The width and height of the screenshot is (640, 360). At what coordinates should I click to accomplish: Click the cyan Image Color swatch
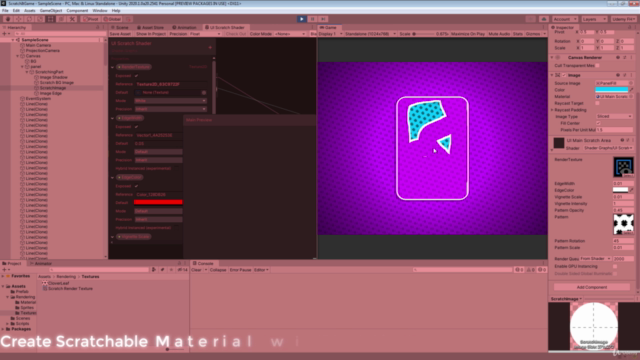tap(611, 90)
